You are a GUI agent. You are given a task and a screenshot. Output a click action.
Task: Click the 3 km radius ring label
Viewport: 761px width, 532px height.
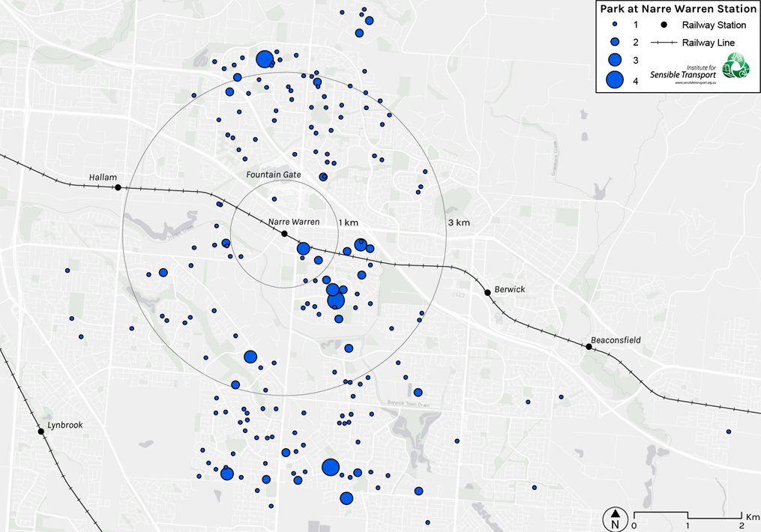pyautogui.click(x=459, y=223)
